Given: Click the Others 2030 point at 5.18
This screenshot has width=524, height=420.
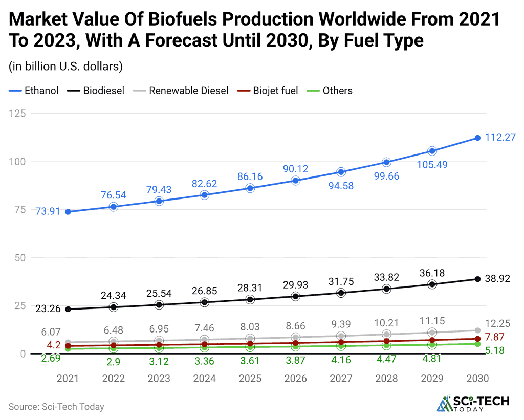Looking at the screenshot, I should (x=477, y=344).
